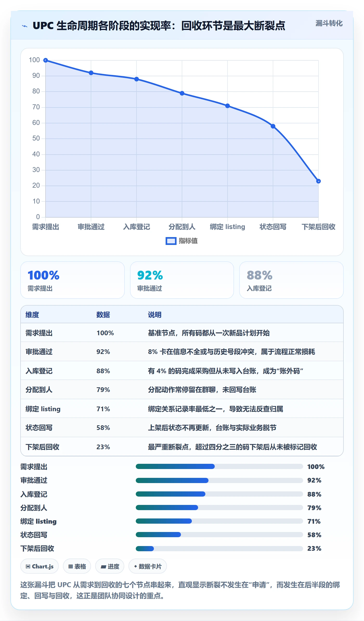The width and height of the screenshot is (364, 621).
Task: Click the 说明 column header
Action: tap(155, 315)
